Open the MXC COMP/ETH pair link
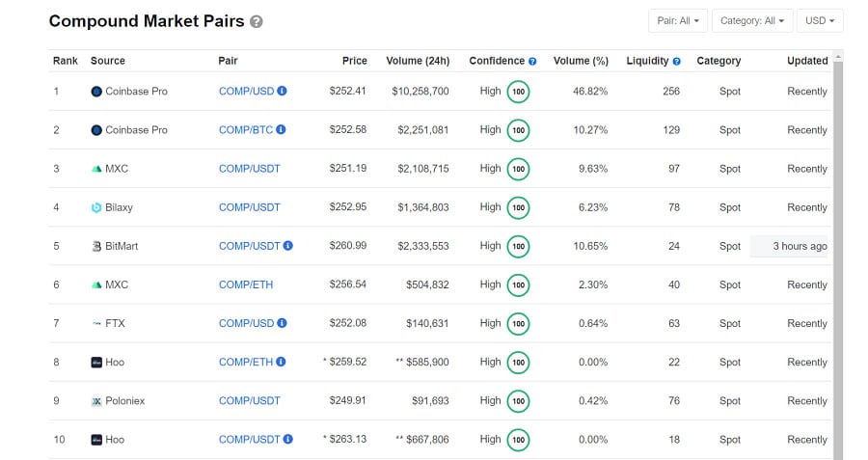This screenshot has height=460, width=868. [246, 284]
